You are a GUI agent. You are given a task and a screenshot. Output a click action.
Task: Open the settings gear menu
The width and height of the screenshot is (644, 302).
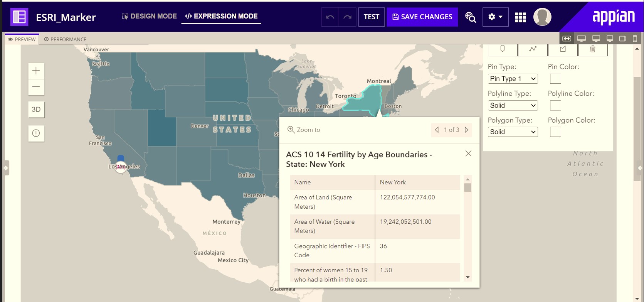(495, 17)
